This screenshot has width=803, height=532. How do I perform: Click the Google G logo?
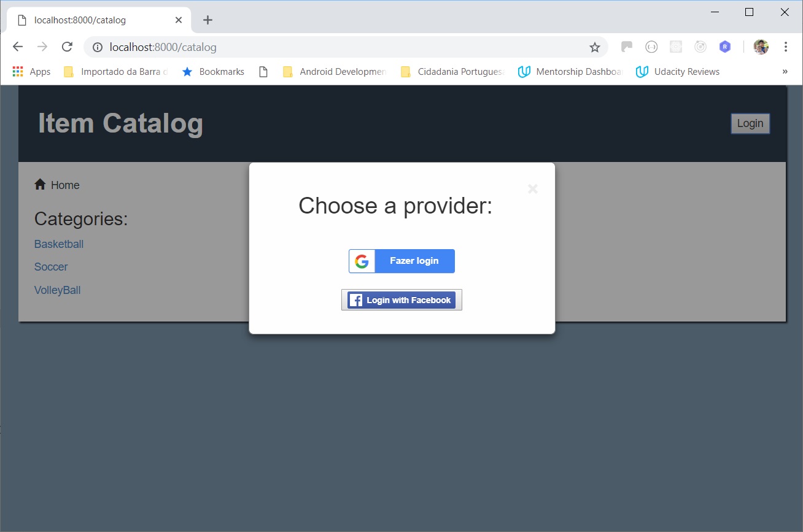(362, 261)
